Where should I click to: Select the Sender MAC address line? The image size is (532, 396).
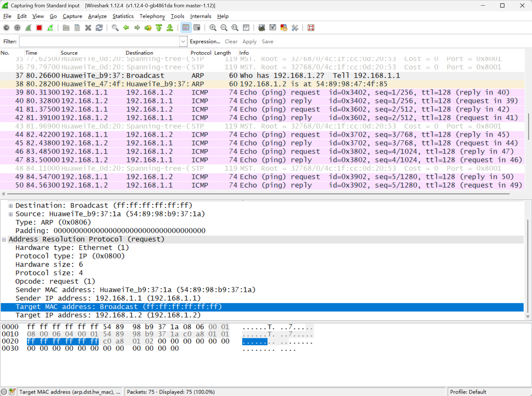pos(136,290)
